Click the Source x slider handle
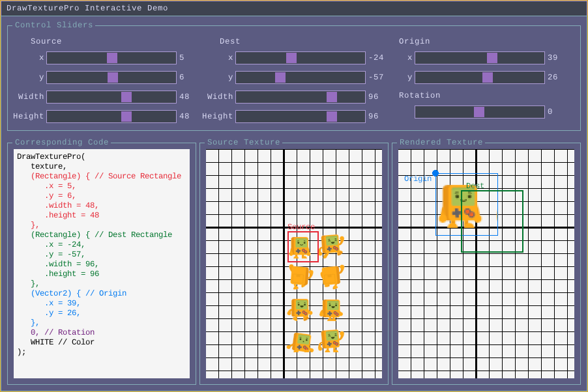Screen dimensions: 588x392 112,58
